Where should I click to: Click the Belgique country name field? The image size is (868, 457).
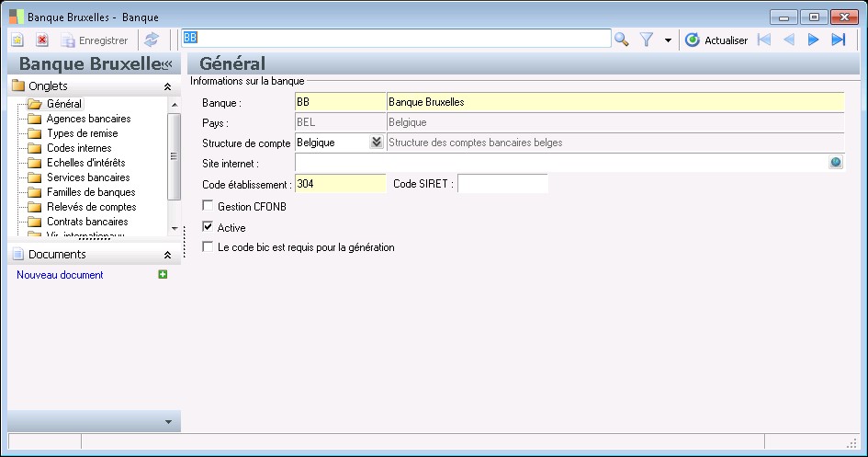[x=615, y=122]
